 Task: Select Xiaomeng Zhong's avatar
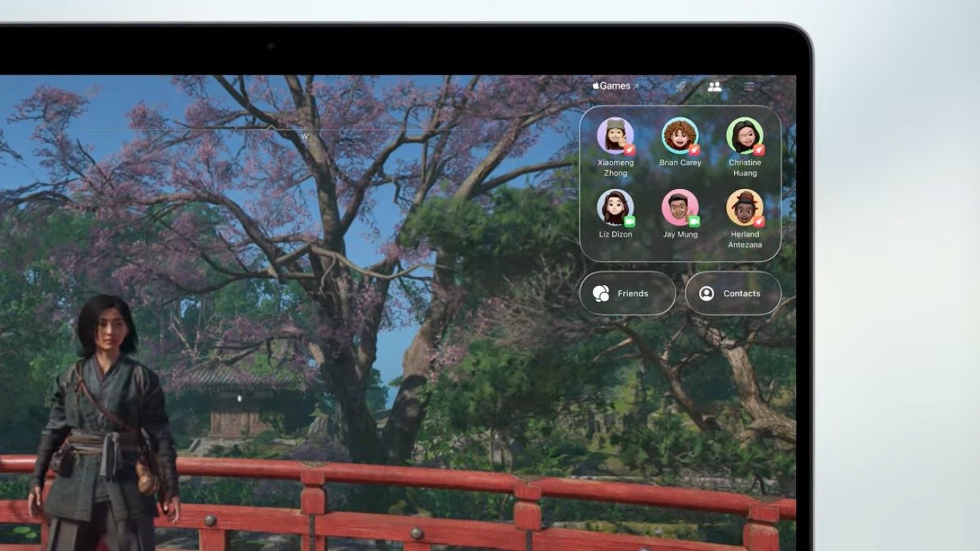[615, 136]
